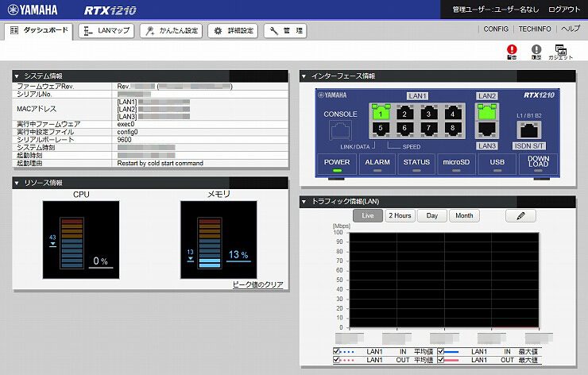The height and width of the screenshot is (375, 588).
Task: Click LAN1 port 1 on the router image
Action: click(x=381, y=113)
